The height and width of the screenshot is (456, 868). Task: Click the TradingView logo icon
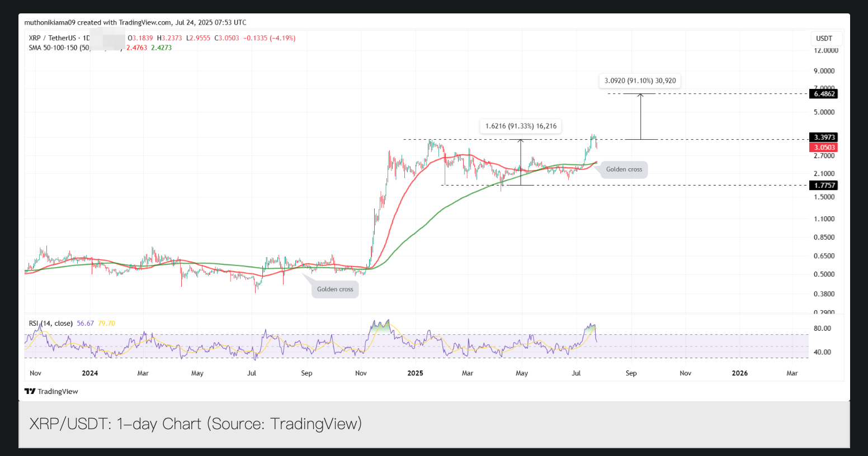coord(30,391)
